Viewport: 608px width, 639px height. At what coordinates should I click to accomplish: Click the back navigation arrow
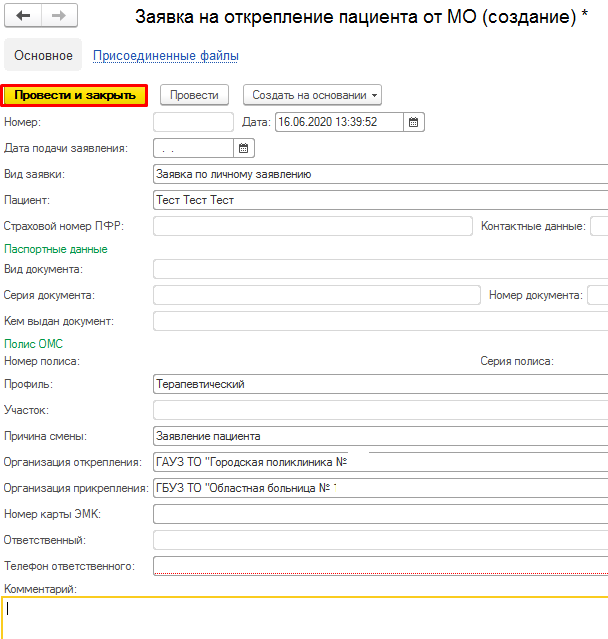pyautogui.click(x=23, y=16)
